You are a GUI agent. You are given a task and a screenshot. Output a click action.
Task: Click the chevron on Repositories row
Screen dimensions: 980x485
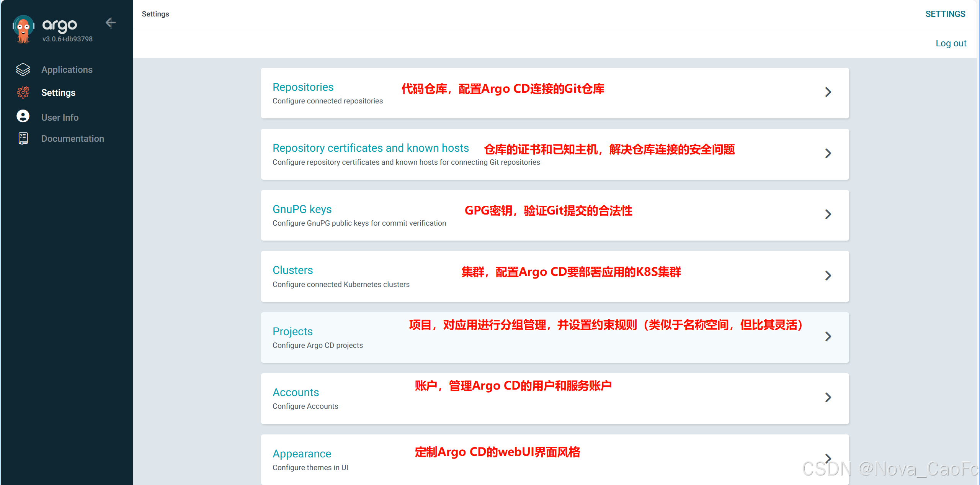pos(828,92)
